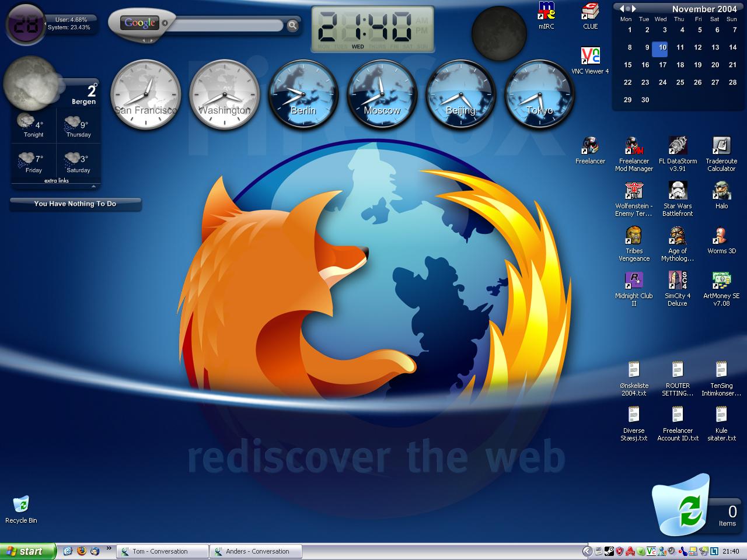The height and width of the screenshot is (560, 747).
Task: Select the Freelancer game icon
Action: [x=590, y=150]
